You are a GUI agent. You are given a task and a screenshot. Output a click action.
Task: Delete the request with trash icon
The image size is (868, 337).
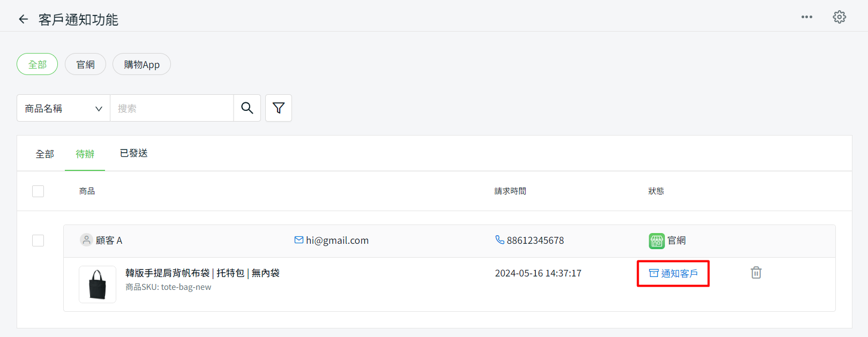point(756,273)
